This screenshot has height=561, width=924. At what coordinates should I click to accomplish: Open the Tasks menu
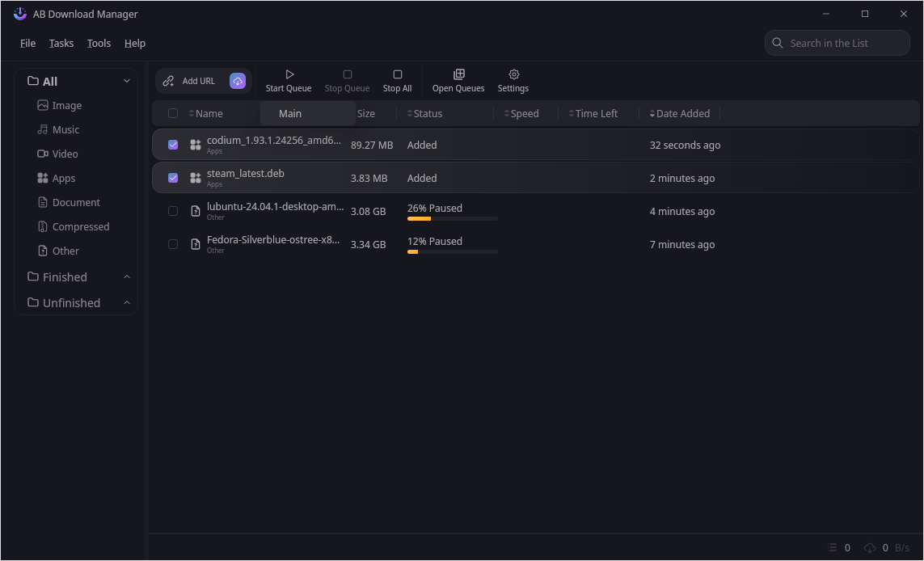point(61,43)
